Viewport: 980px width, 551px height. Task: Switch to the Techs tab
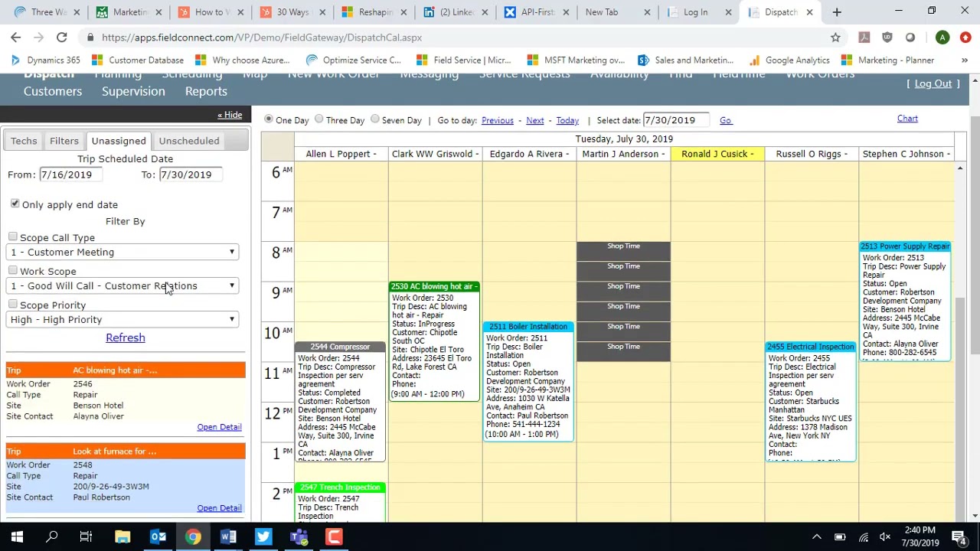[x=24, y=141]
